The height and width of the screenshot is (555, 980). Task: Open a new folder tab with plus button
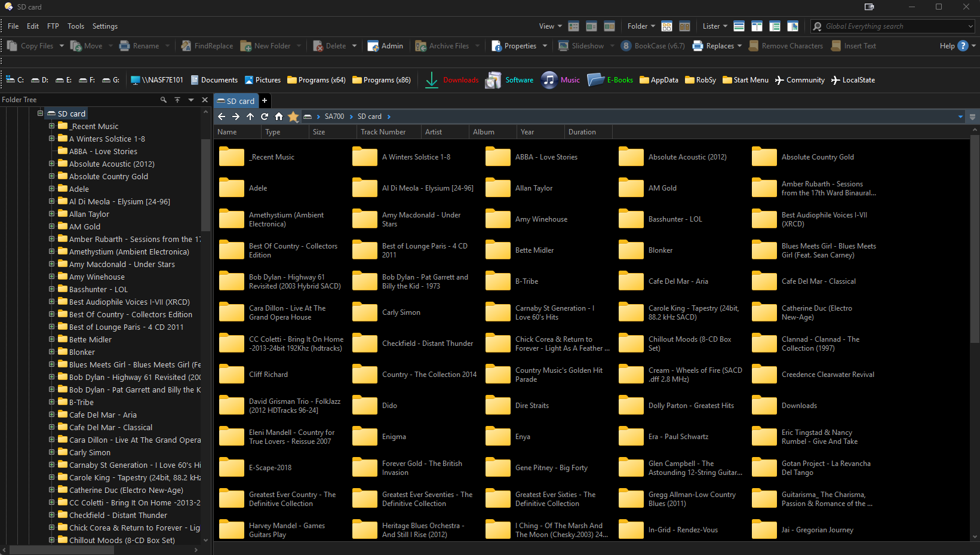(x=265, y=100)
